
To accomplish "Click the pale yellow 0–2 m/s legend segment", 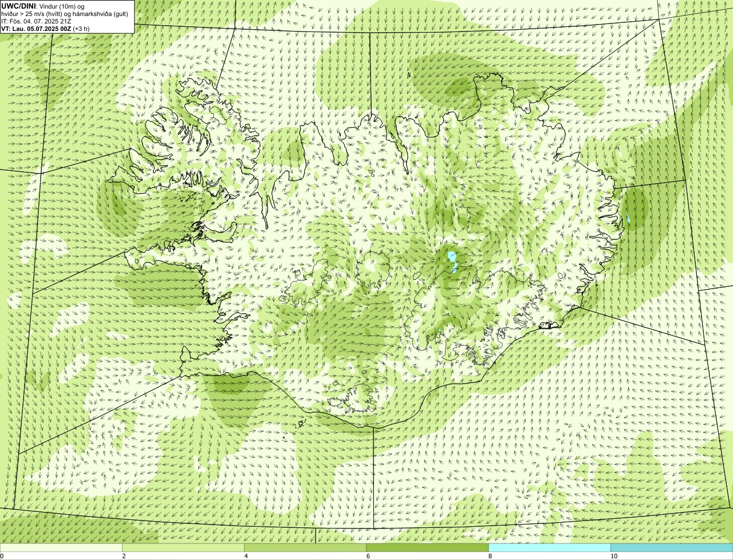I will 61,547.
